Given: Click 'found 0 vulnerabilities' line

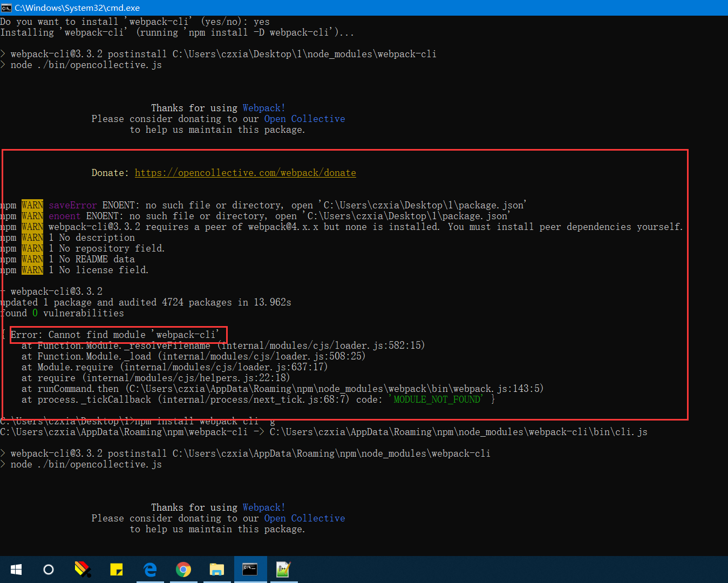Looking at the screenshot, I should tap(62, 313).
